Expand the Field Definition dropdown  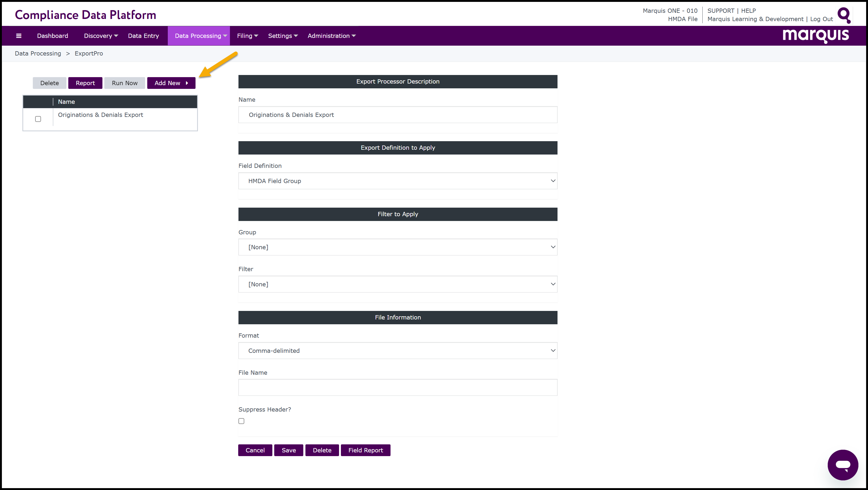[x=398, y=181]
